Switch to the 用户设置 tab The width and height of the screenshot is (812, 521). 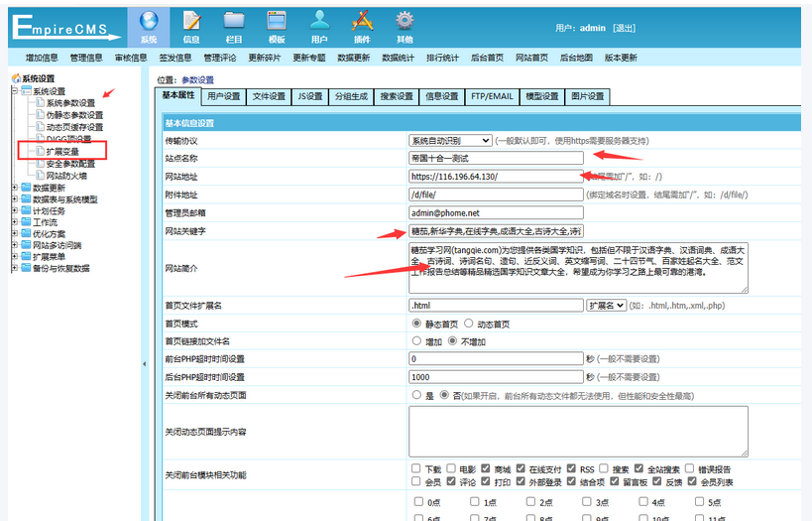pyautogui.click(x=224, y=96)
